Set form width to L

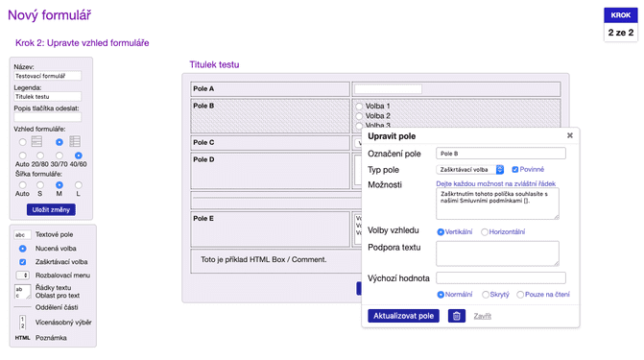point(79,185)
